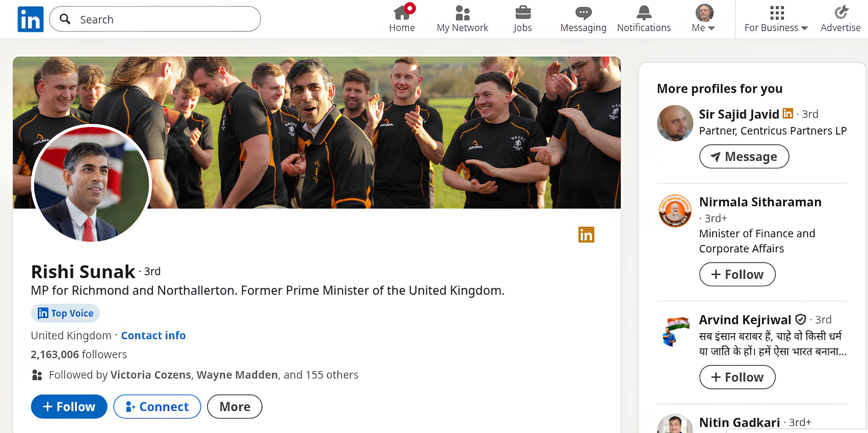The width and height of the screenshot is (868, 433).
Task: Open the Notifications bell icon
Action: (x=644, y=13)
